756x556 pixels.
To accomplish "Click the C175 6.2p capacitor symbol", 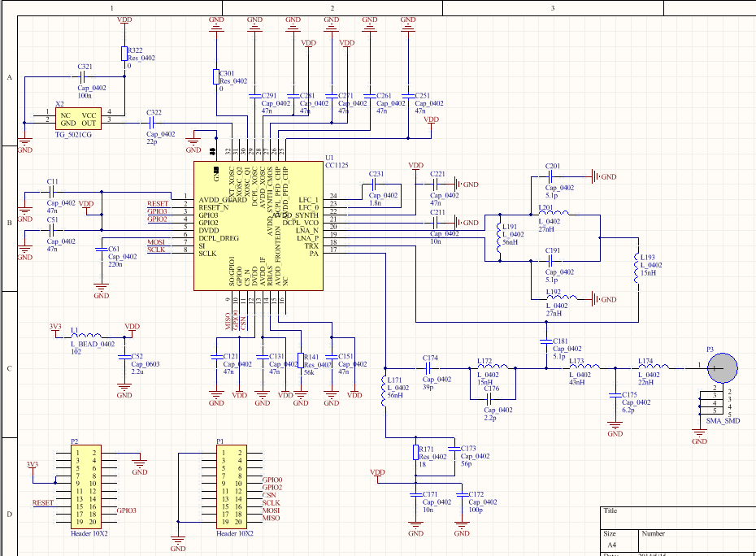I will 615,395.
